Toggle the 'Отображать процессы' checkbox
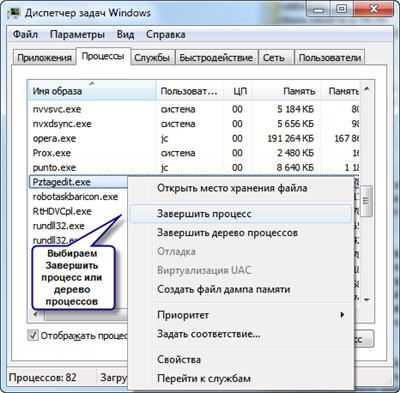Image resolution: width=400 pixels, height=393 pixels. point(33,335)
